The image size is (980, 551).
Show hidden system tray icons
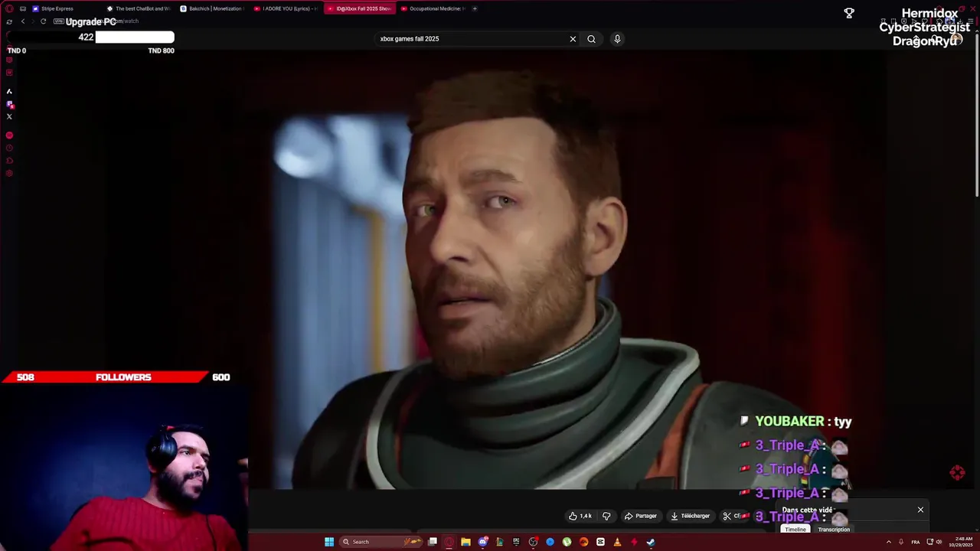tap(888, 542)
